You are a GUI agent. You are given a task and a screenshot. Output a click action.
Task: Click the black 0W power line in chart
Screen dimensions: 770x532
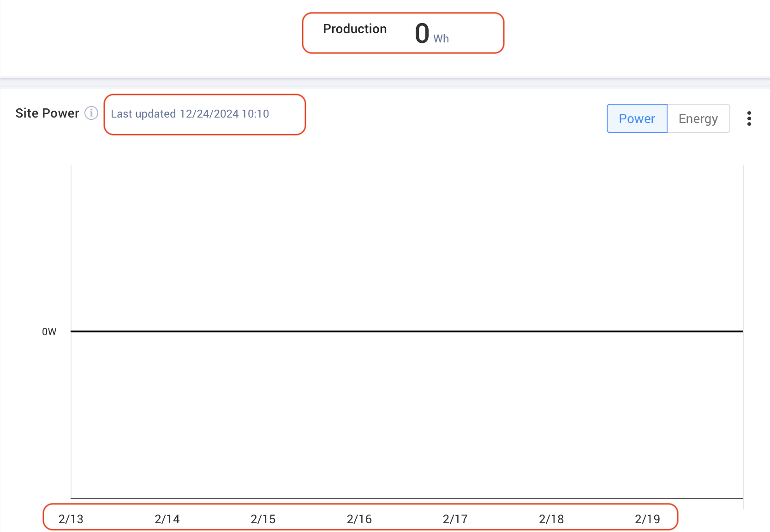pos(406,331)
